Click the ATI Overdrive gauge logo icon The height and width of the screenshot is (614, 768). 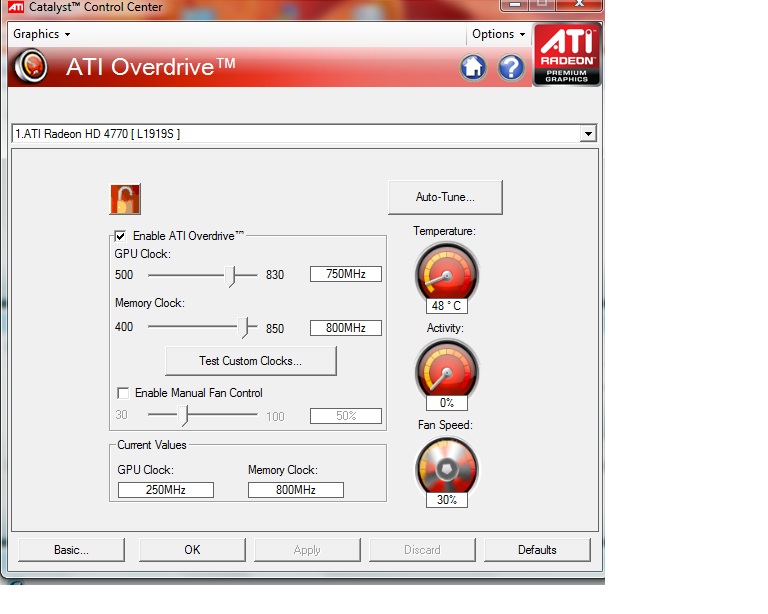(x=31, y=67)
